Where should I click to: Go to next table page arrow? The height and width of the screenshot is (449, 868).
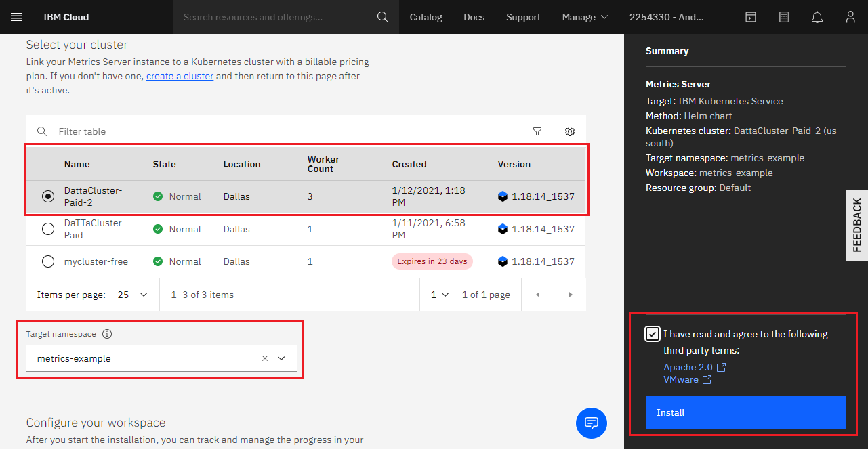tap(571, 295)
